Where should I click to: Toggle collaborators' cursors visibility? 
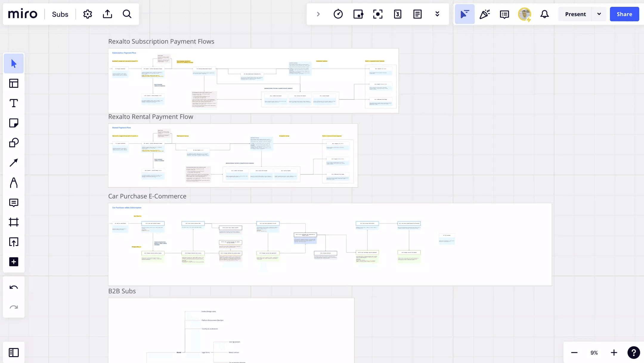(465, 14)
